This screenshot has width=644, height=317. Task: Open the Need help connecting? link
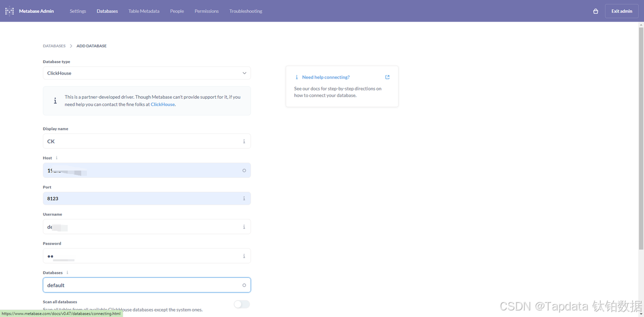(326, 77)
